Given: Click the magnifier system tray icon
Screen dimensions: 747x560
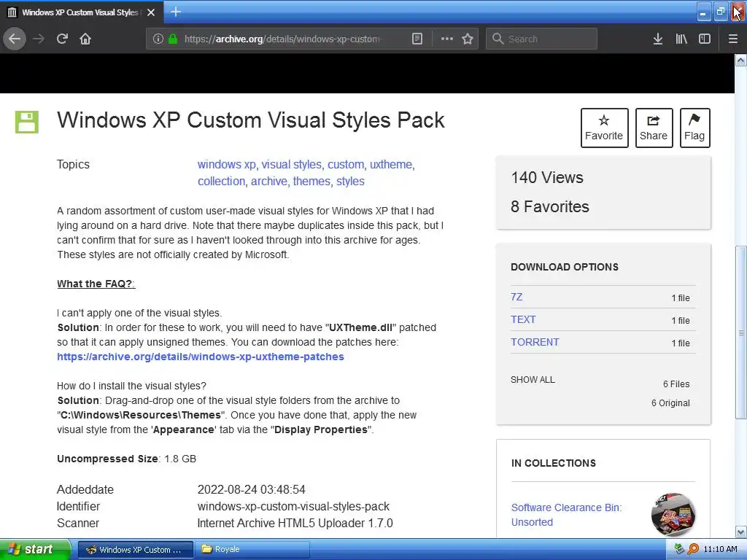Looking at the screenshot, I should click(693, 550).
